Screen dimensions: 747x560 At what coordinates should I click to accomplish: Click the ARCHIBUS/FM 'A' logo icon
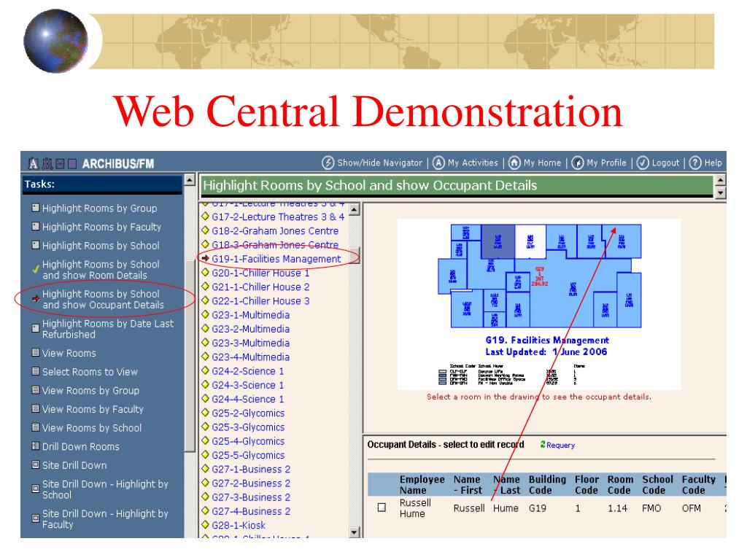click(x=34, y=164)
